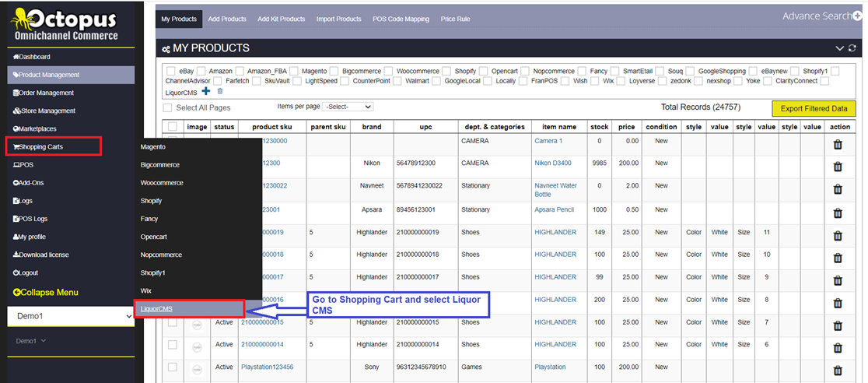Viewport: 868px width, 383px height.
Task: Switch to the Import Products tab
Action: pos(339,19)
